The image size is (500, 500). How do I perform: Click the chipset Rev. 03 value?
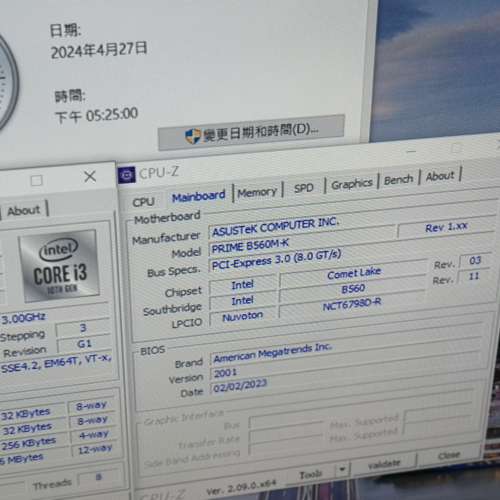(x=475, y=260)
